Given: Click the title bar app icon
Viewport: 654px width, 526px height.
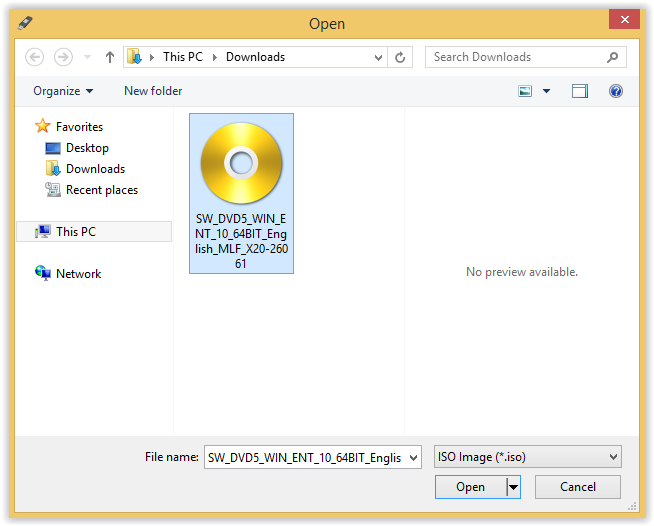Looking at the screenshot, I should pyautogui.click(x=25, y=23).
